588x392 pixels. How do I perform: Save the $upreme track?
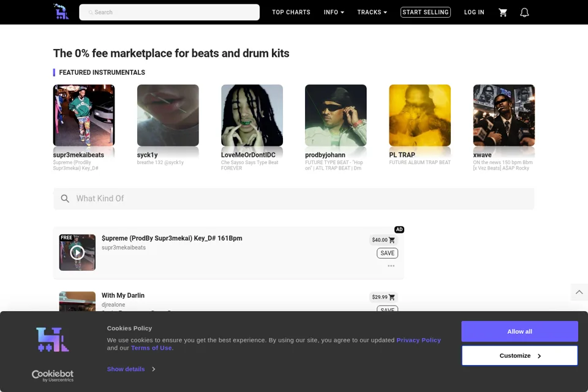click(387, 253)
